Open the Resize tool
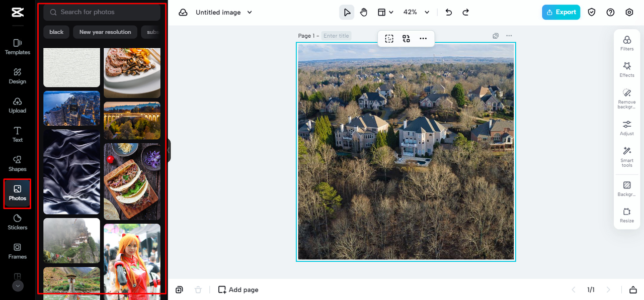Image resolution: width=644 pixels, height=300 pixels. [627, 215]
